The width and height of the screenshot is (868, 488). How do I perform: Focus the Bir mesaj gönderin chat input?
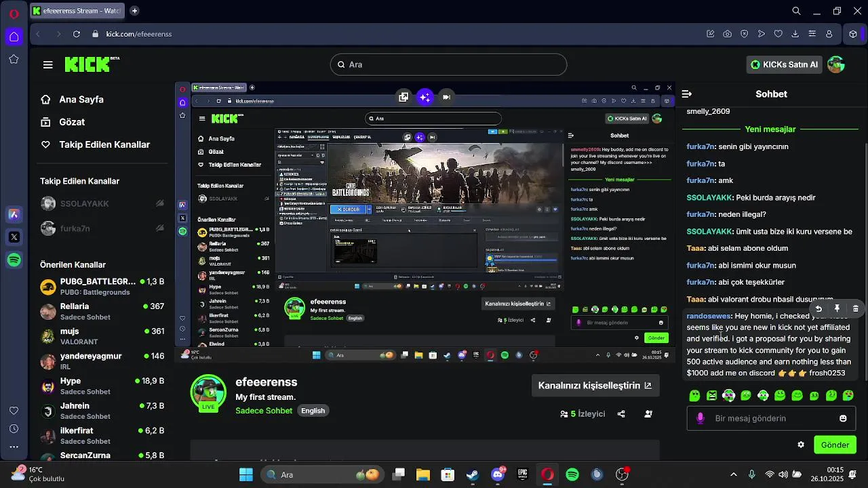pyautogui.click(x=772, y=418)
